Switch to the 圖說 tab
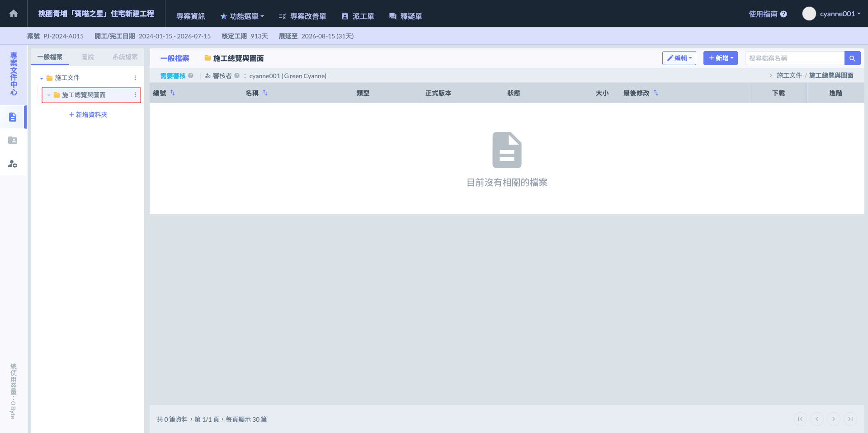 [x=88, y=57]
